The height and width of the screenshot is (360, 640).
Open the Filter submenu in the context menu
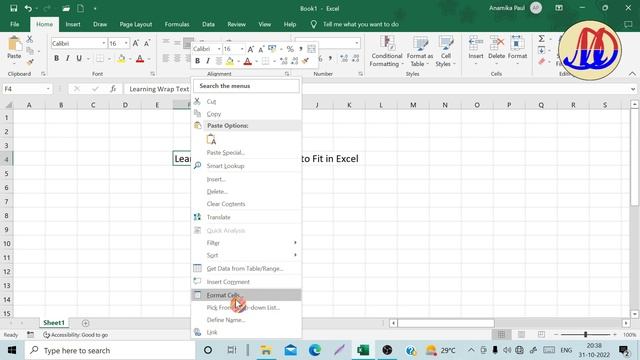click(x=246, y=243)
